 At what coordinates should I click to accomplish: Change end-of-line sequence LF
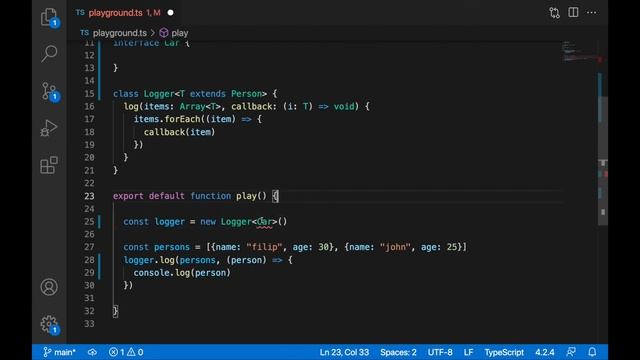(468, 352)
